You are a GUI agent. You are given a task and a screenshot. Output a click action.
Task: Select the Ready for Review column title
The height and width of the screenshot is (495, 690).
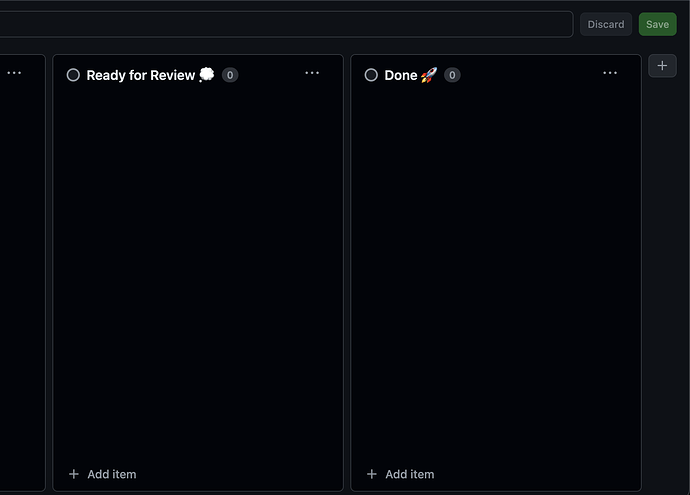tap(140, 75)
